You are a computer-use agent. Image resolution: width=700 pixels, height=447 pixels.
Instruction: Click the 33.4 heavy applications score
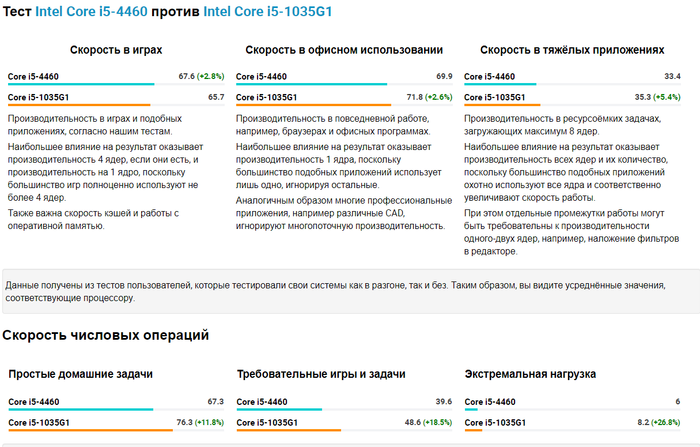[672, 76]
